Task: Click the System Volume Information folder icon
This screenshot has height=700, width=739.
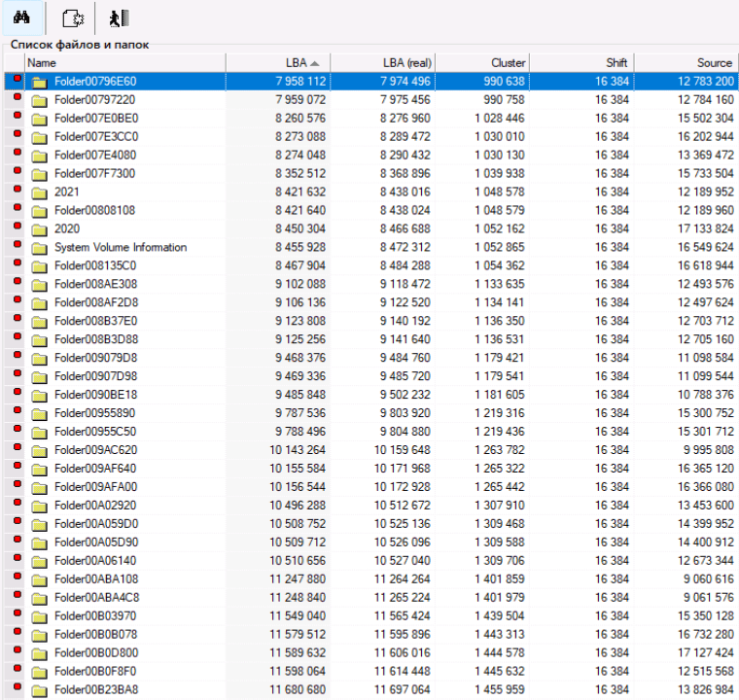Action: pos(39,248)
